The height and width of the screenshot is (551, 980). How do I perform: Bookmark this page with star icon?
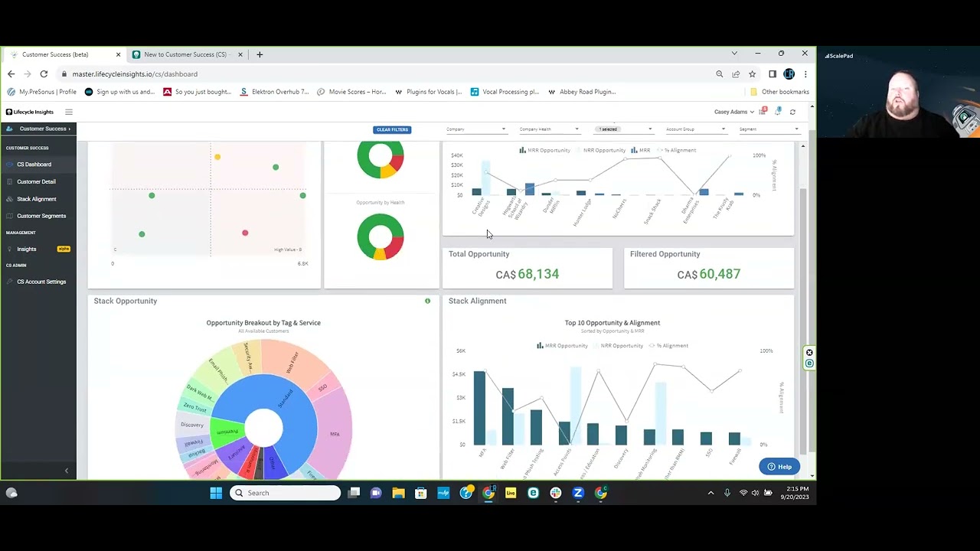pyautogui.click(x=753, y=74)
